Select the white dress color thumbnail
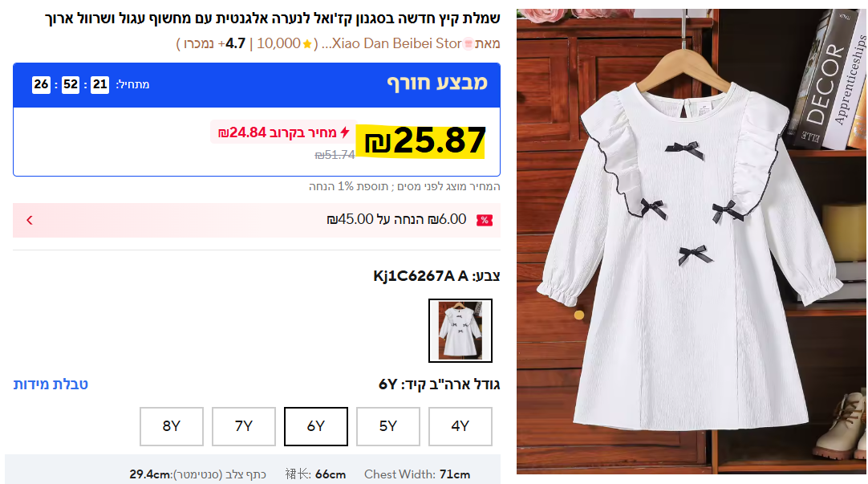This screenshot has width=868, height=484. [x=460, y=331]
